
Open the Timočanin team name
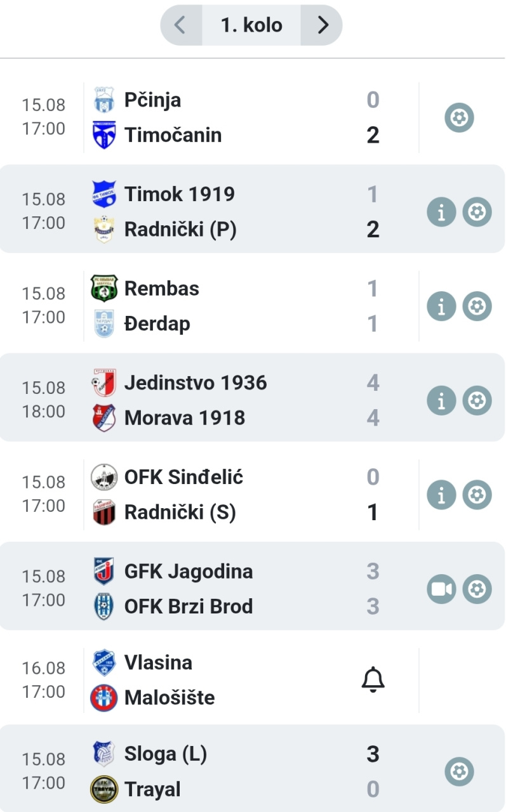(173, 135)
